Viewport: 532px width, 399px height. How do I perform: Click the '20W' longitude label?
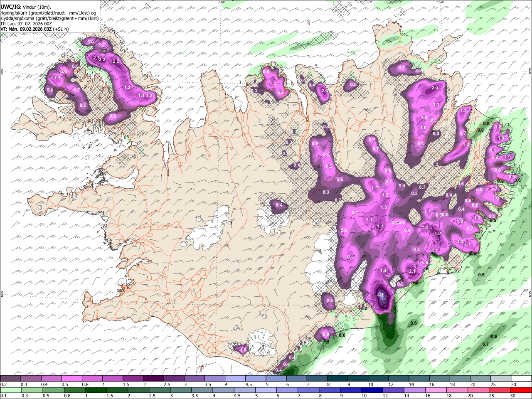point(222,2)
